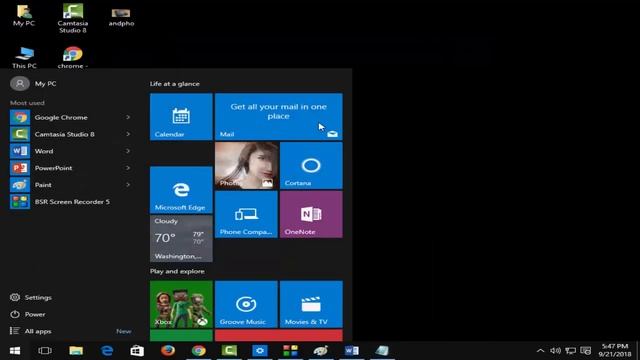Open Word from the taskbar
Screen dimensions: 640x360
[351, 351]
